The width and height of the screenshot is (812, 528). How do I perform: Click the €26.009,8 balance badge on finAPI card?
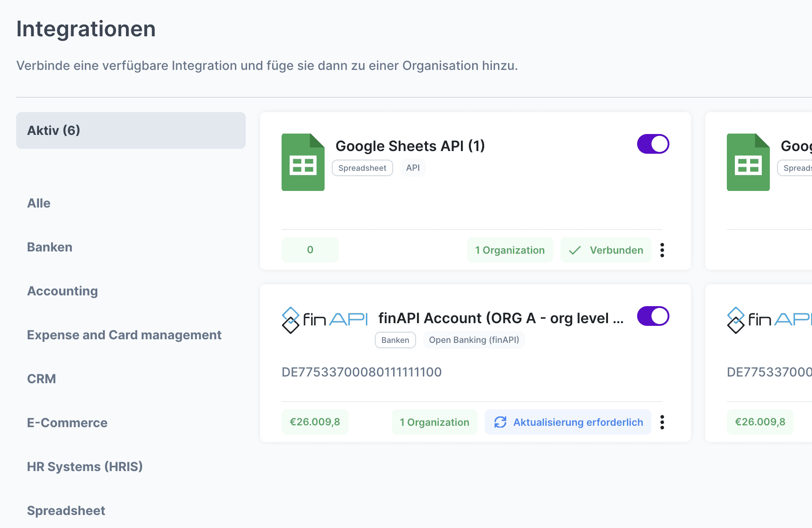click(315, 422)
